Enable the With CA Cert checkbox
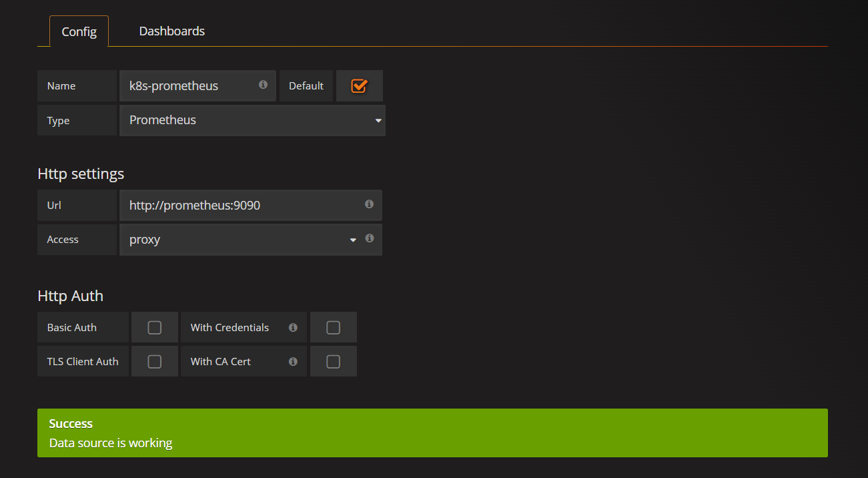The image size is (868, 478). (x=334, y=362)
